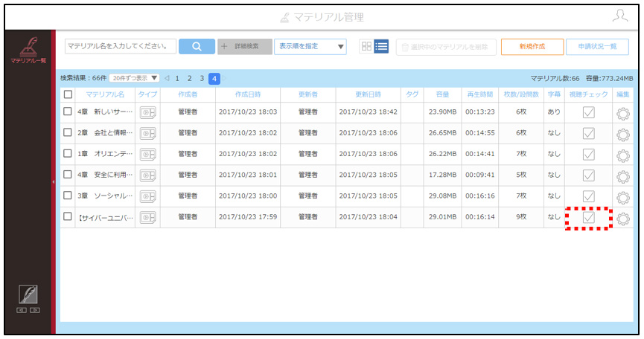
Task: Click edit gear for 4章 新しいサー row
Action: click(x=623, y=114)
